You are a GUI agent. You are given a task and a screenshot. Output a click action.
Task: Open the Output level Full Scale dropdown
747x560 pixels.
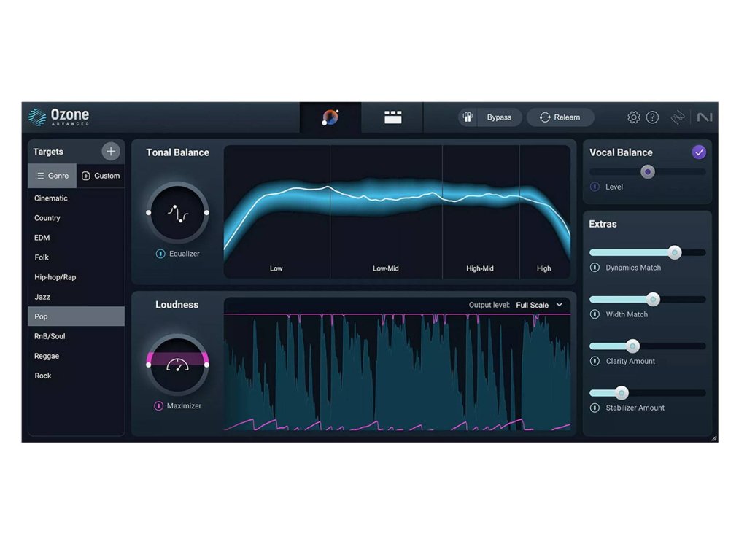pyautogui.click(x=539, y=305)
